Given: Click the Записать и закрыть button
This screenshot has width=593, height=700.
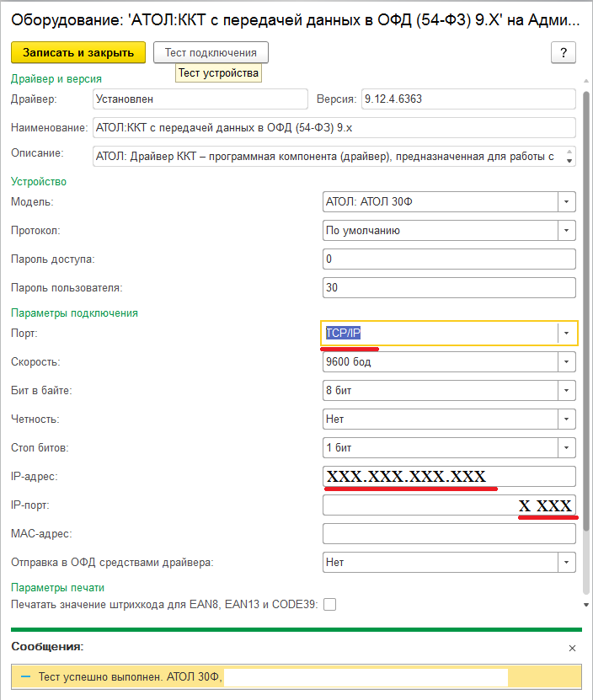Looking at the screenshot, I should tap(78, 53).
